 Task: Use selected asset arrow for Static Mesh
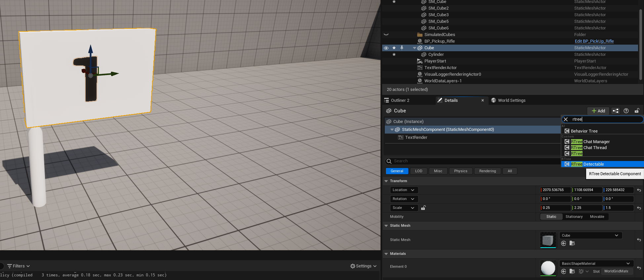pyautogui.click(x=563, y=244)
